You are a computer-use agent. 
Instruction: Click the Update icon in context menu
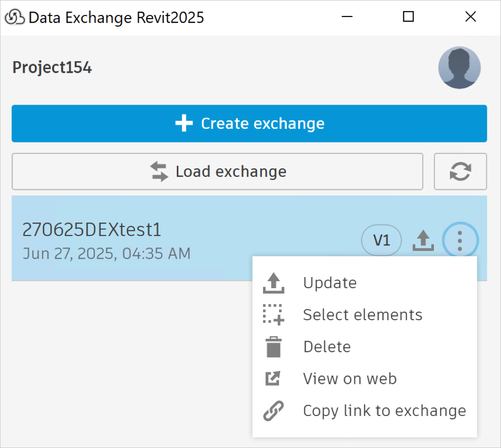(x=274, y=283)
